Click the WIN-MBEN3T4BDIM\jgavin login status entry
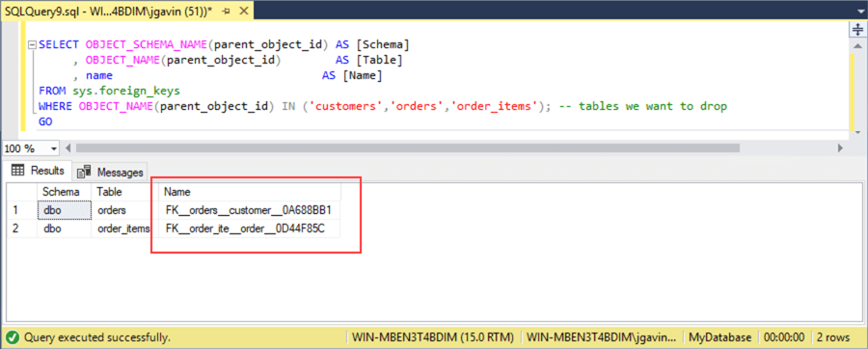The height and width of the screenshot is (349, 868). (601, 336)
